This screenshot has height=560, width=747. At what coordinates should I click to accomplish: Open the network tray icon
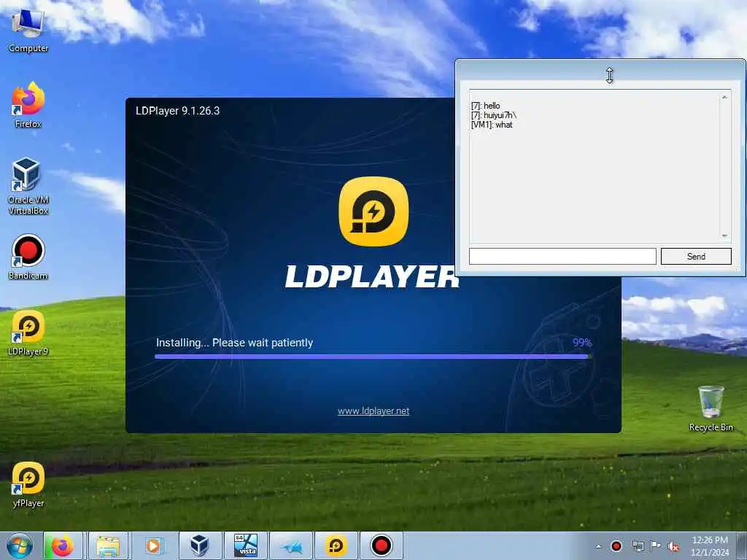(638, 546)
